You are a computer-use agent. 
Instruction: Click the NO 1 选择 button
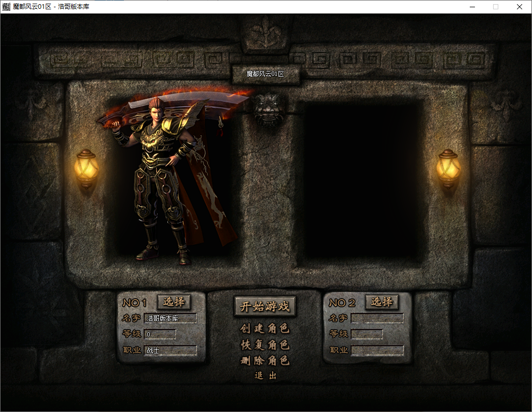click(x=174, y=302)
